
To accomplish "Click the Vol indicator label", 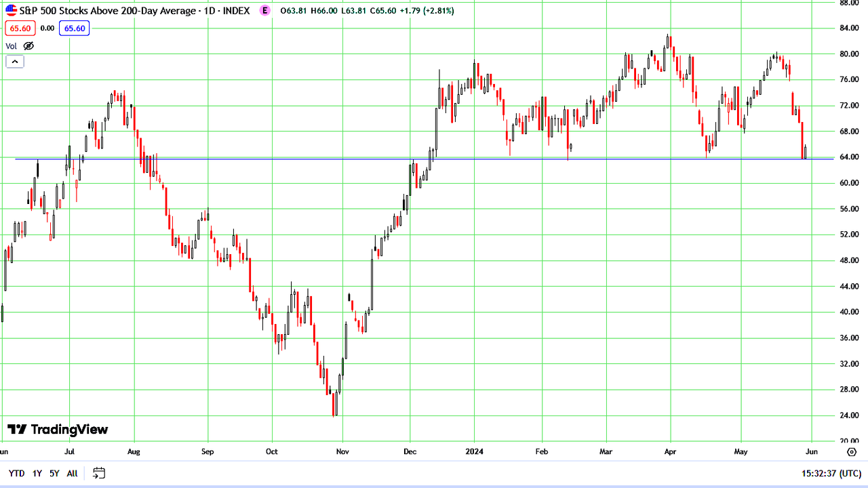I will pos(12,46).
